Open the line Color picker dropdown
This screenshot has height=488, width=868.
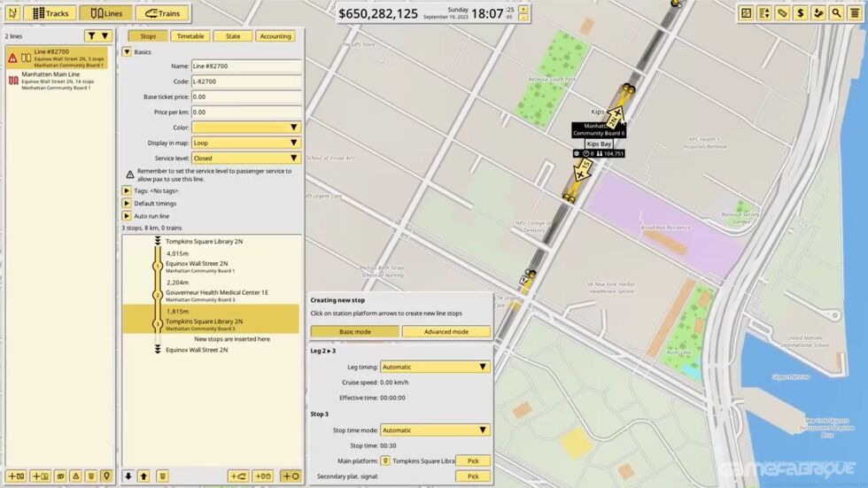tap(246, 128)
